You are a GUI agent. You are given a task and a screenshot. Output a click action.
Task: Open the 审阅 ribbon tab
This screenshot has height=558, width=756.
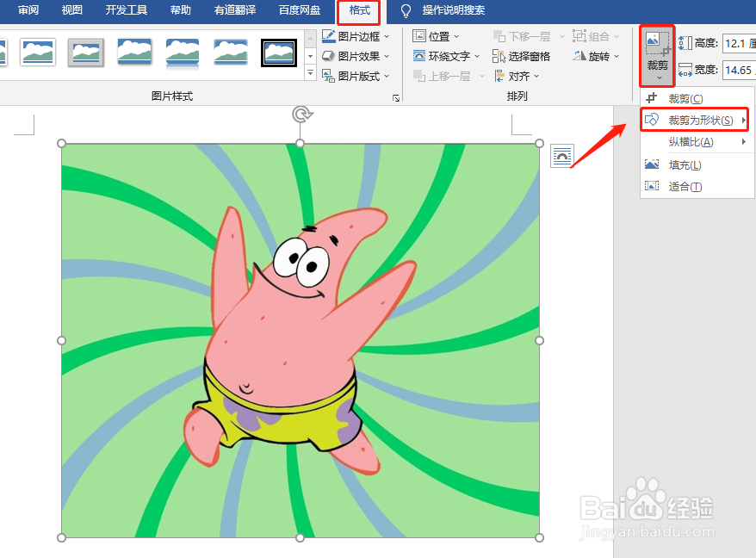[28, 9]
